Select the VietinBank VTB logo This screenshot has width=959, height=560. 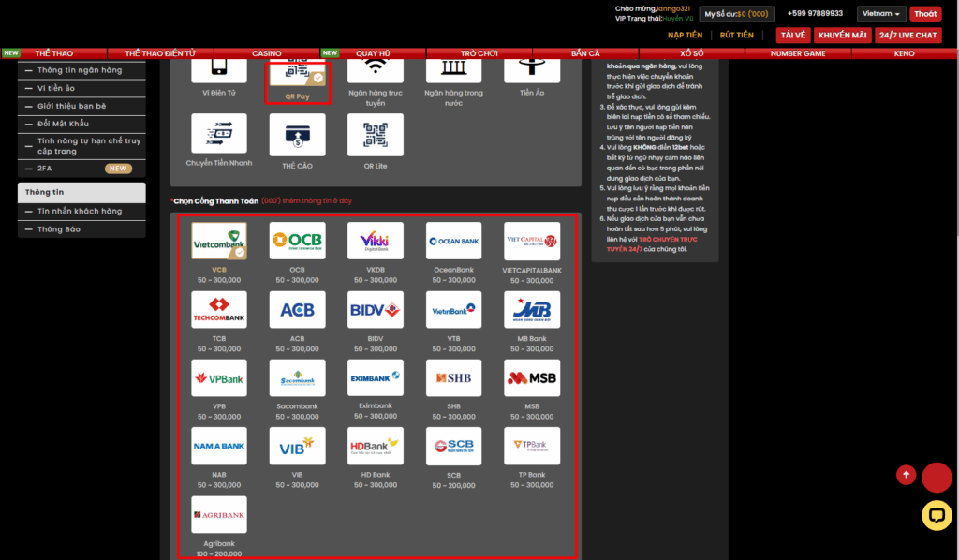coord(454,310)
